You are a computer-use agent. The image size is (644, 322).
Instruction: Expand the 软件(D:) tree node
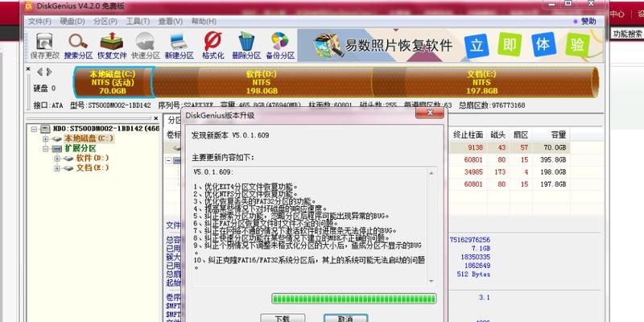(57, 159)
